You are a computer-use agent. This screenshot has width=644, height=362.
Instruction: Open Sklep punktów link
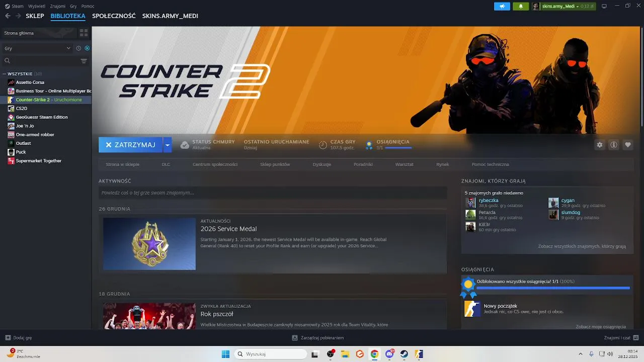[x=275, y=164]
